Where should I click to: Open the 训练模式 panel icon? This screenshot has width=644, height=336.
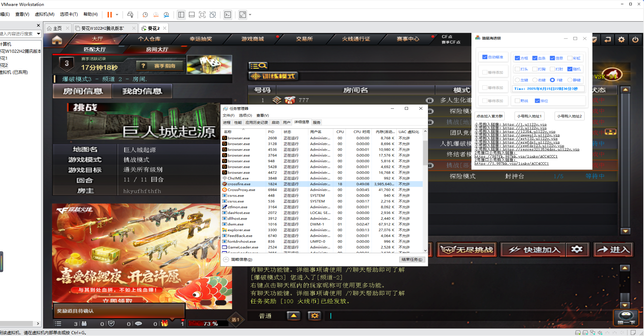(273, 76)
